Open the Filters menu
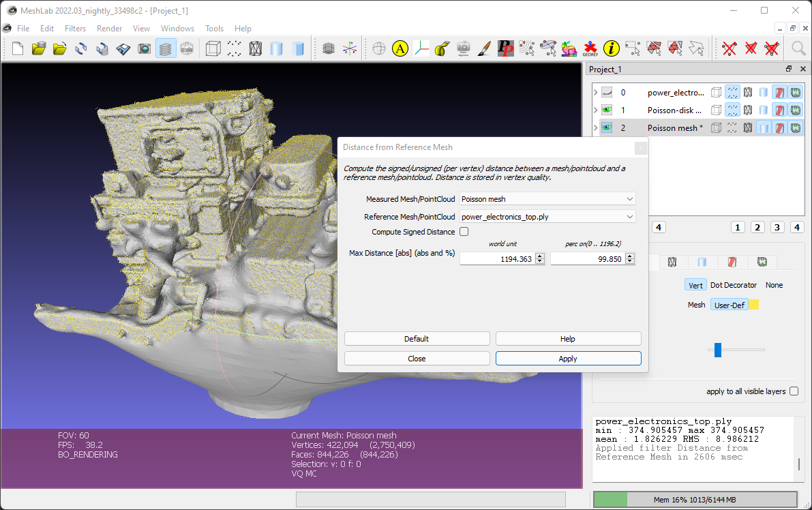Screen dimensions: 812x510 click(75, 29)
